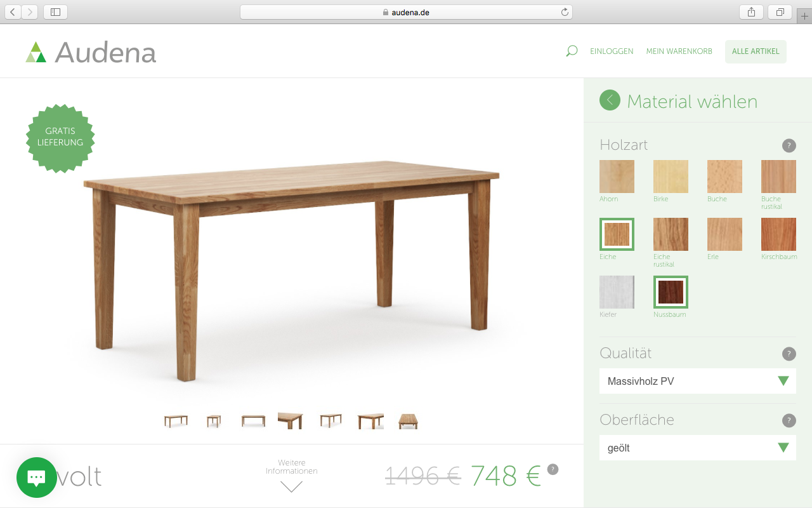
Task: Open the help icon beside Holzart
Action: [x=789, y=145]
